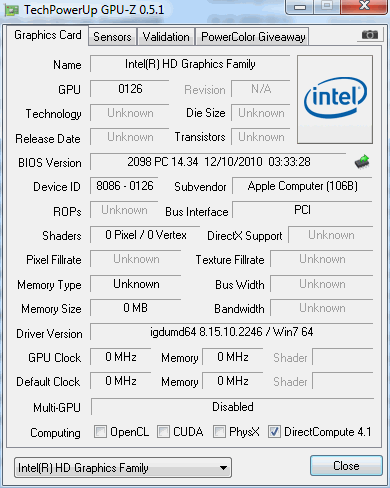Minimize the GPU-Z window

click(x=300, y=7)
